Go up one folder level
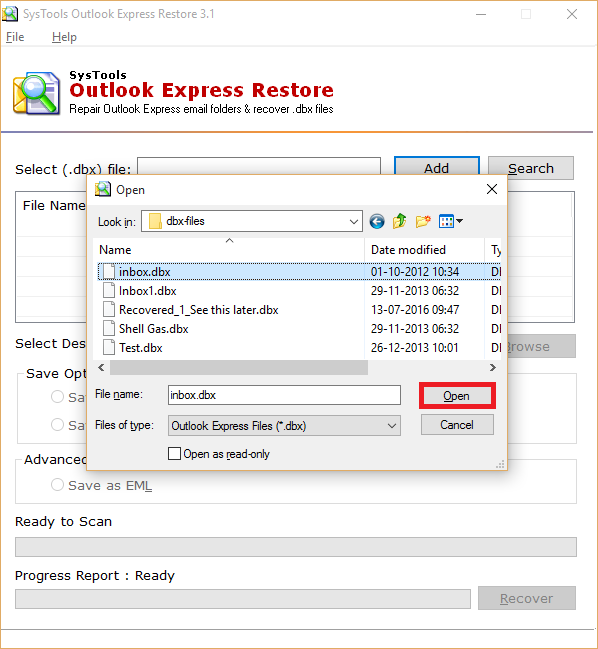The width and height of the screenshot is (598, 649). (399, 221)
